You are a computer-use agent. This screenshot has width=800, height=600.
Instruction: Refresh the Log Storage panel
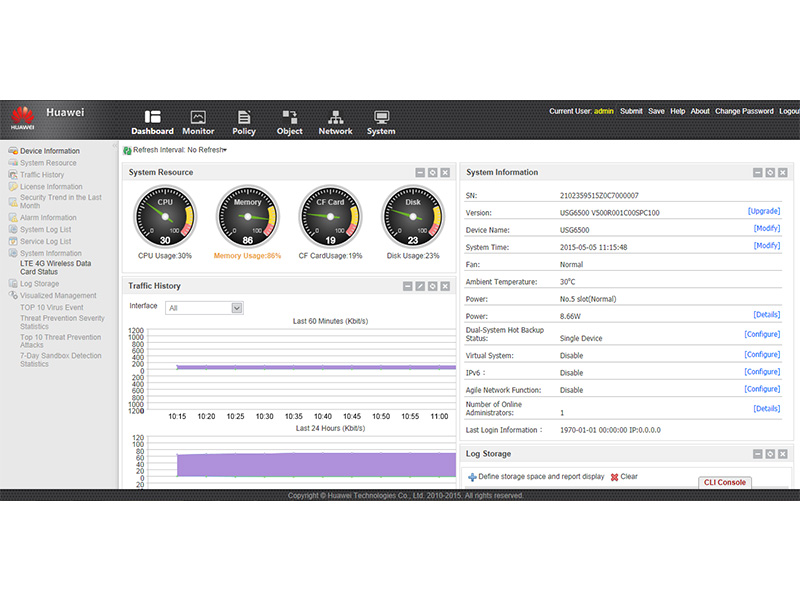(770, 454)
